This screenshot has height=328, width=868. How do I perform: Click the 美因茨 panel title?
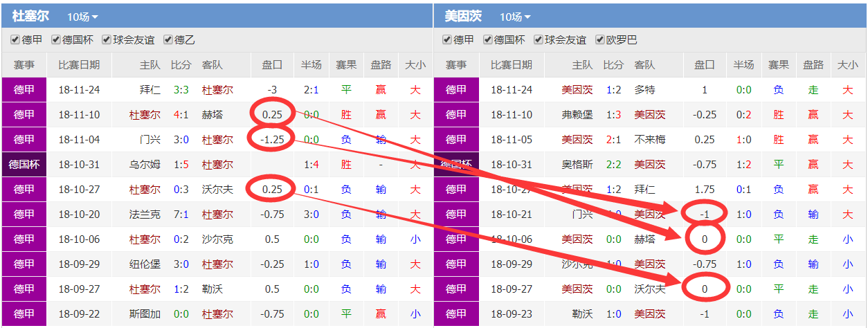tap(463, 16)
